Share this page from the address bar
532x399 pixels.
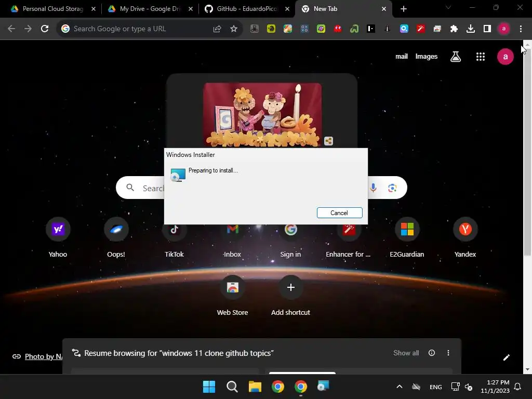[x=217, y=29]
